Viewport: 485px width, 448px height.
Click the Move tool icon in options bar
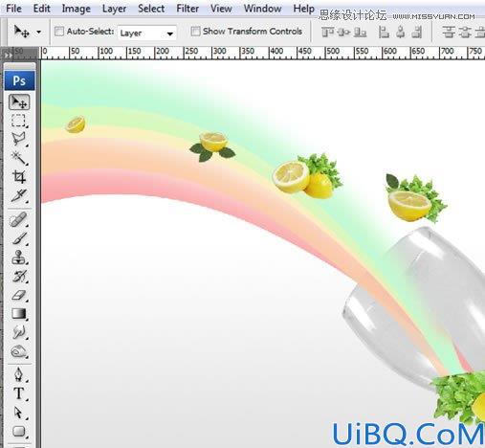point(22,32)
